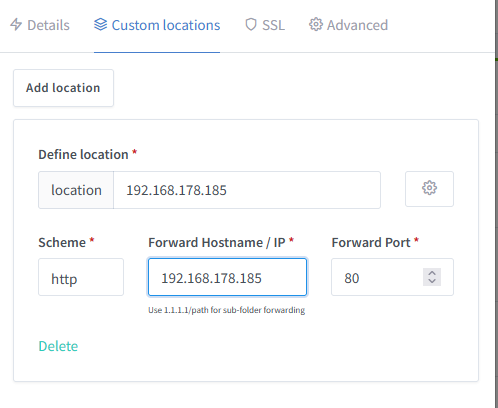The width and height of the screenshot is (498, 408).
Task: Delete this custom location
Action: coord(58,346)
